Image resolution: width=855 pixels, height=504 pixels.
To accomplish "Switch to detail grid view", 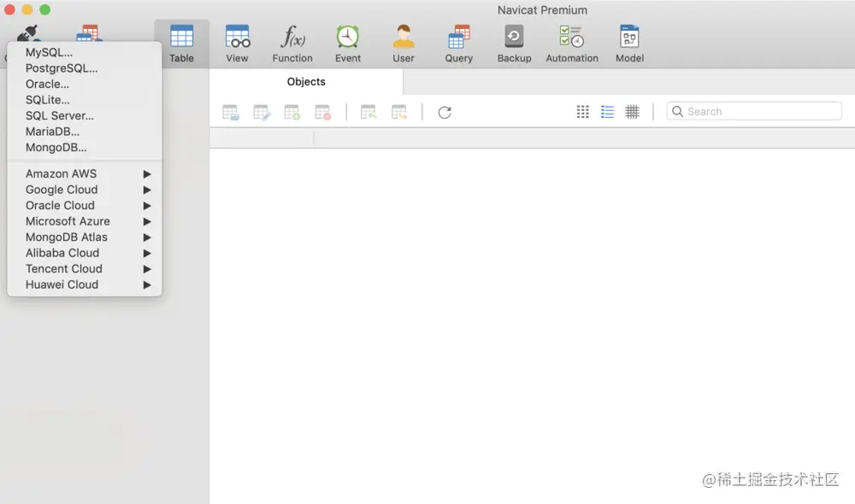I will [x=632, y=112].
